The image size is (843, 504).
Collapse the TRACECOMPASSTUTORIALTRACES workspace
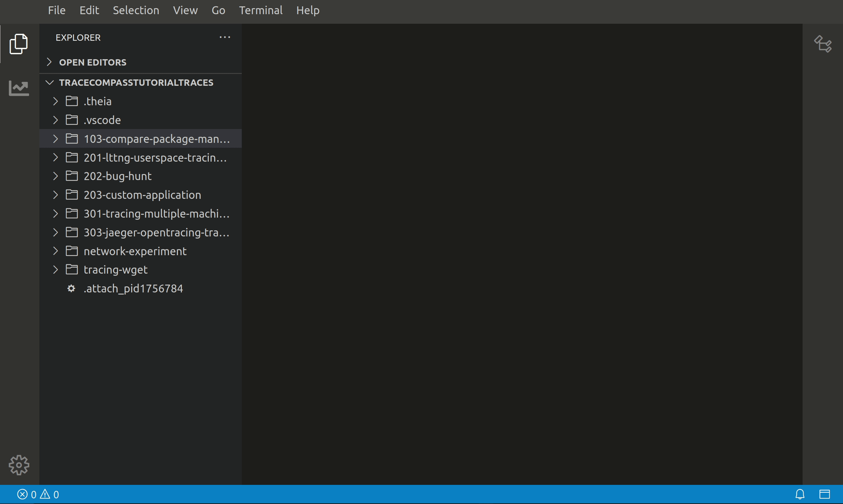pyautogui.click(x=50, y=82)
